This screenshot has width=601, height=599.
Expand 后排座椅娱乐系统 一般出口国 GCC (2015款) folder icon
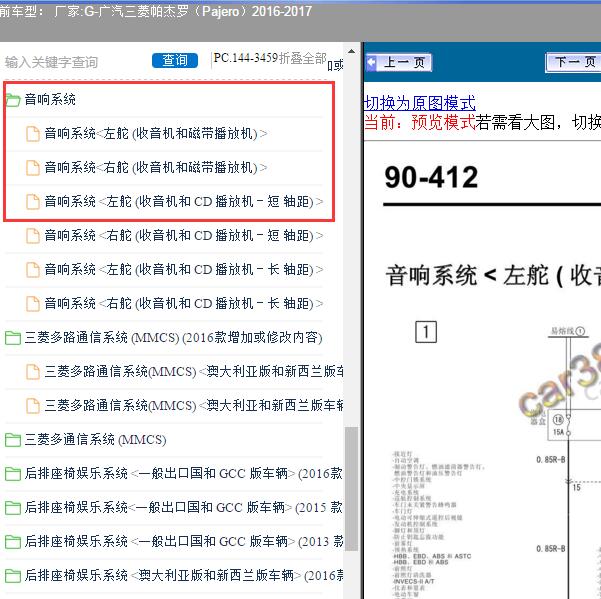point(13,508)
